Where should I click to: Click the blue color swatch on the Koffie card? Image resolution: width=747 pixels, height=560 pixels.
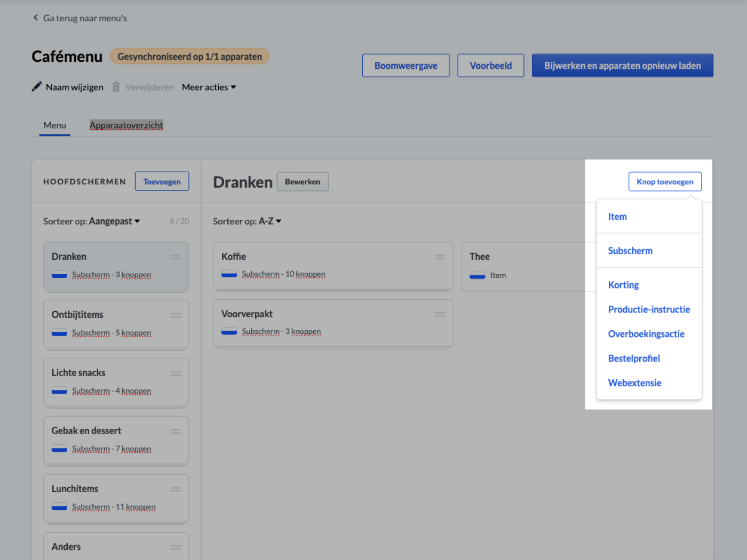click(229, 274)
